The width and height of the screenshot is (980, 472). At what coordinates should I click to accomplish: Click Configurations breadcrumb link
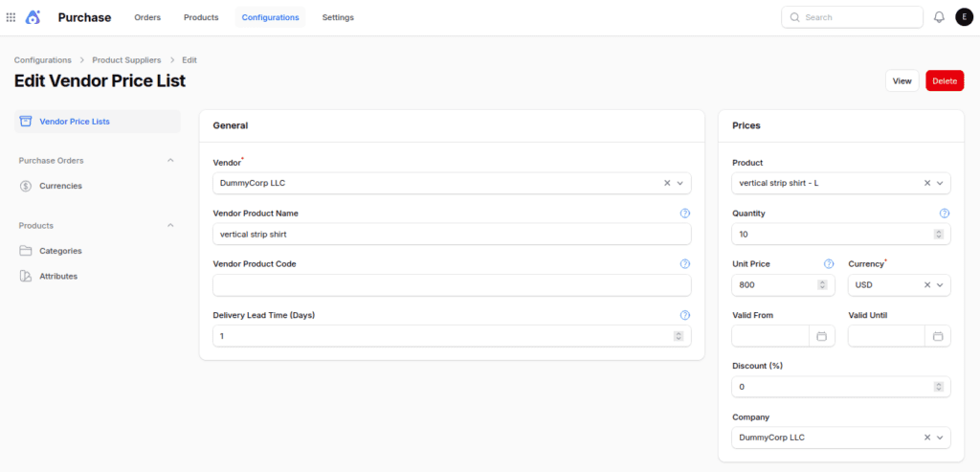coord(43,60)
